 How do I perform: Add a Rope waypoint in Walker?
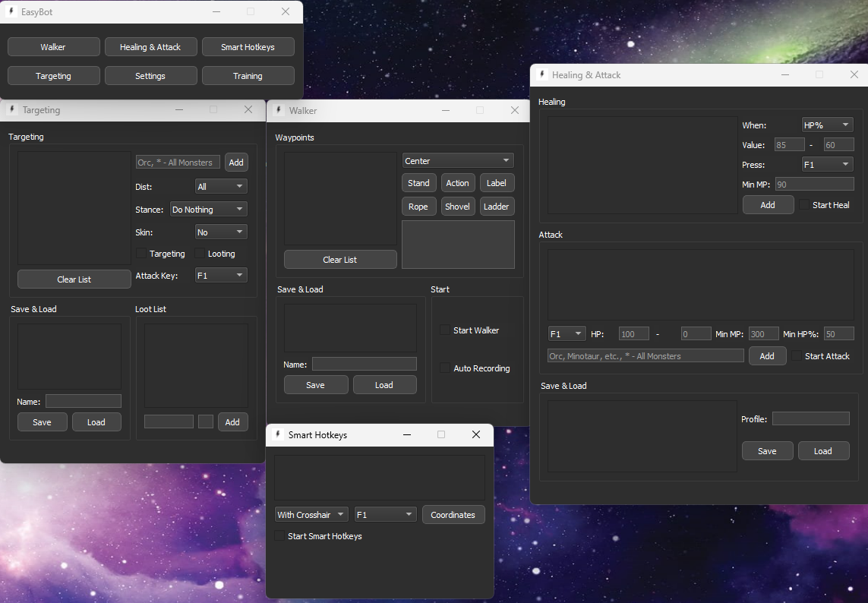coord(418,207)
